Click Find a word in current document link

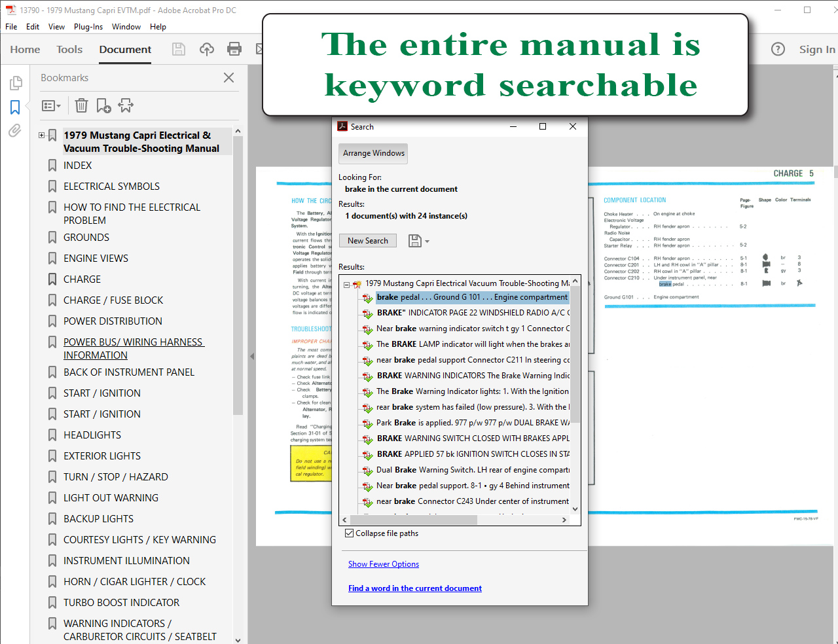[415, 588]
